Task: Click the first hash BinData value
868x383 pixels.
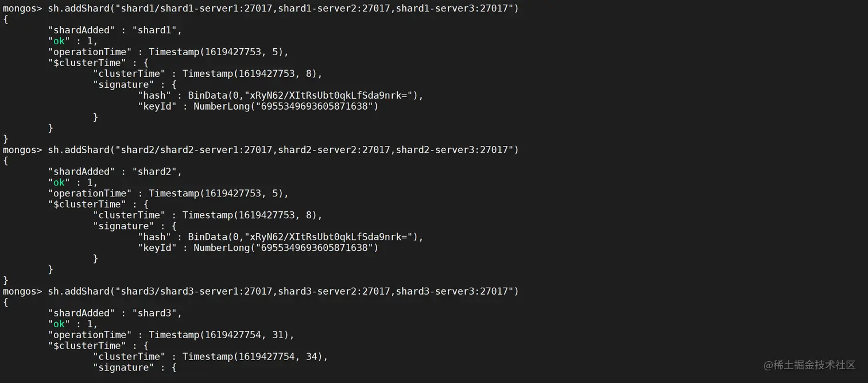Action: click(305, 95)
